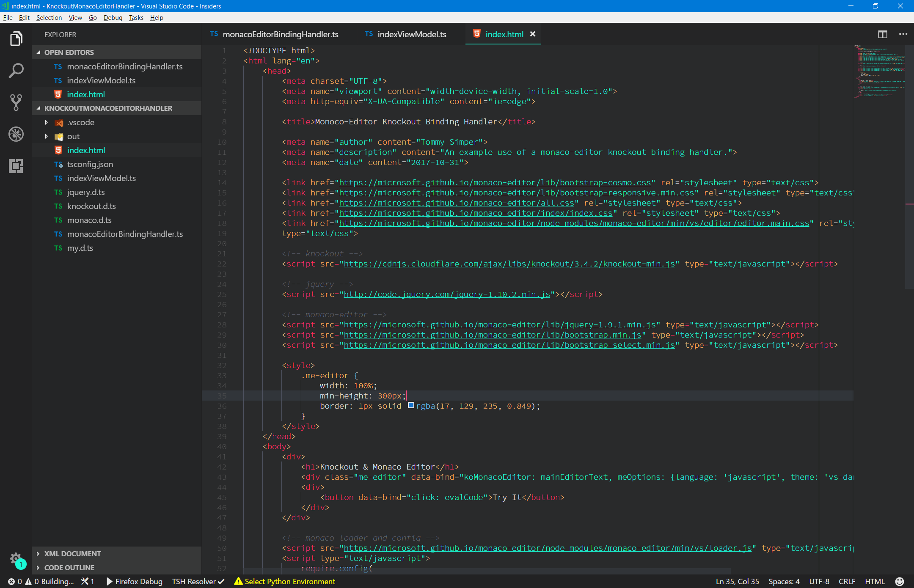Open the Source Control view
The height and width of the screenshot is (588, 914).
tap(16, 102)
